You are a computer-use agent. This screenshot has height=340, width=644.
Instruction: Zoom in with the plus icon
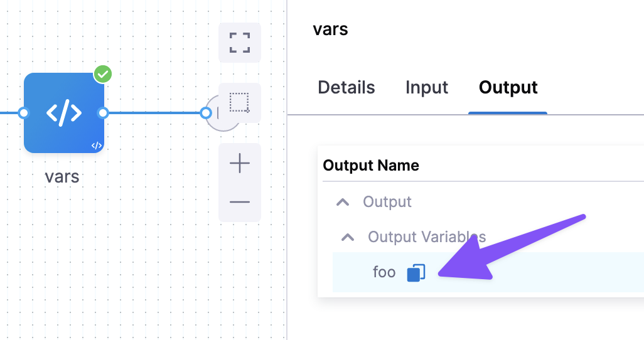point(240,164)
